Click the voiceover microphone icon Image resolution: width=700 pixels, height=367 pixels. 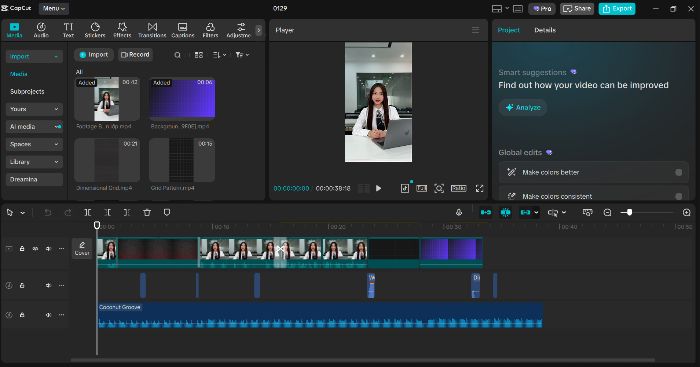(x=458, y=213)
